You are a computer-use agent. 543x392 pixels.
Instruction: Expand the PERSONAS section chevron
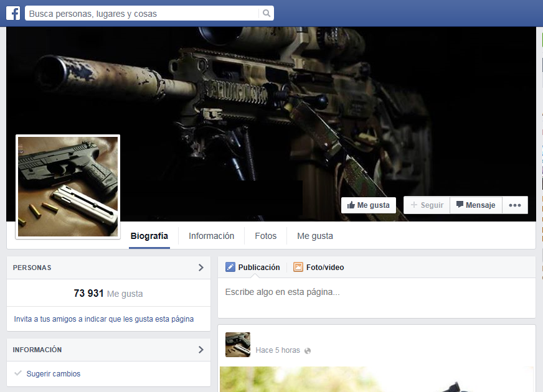(x=201, y=268)
